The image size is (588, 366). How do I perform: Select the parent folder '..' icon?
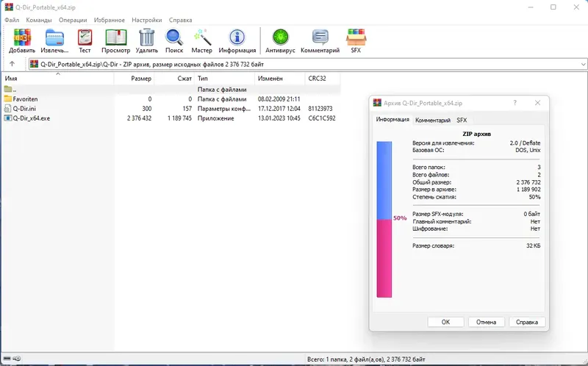8,89
